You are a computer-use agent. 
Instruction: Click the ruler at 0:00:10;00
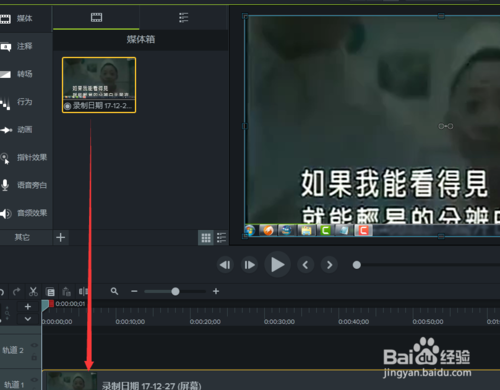click(130, 322)
